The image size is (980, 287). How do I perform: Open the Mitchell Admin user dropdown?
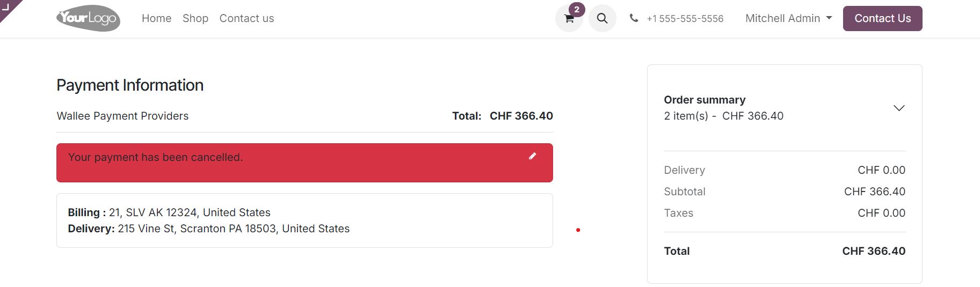coord(788,18)
